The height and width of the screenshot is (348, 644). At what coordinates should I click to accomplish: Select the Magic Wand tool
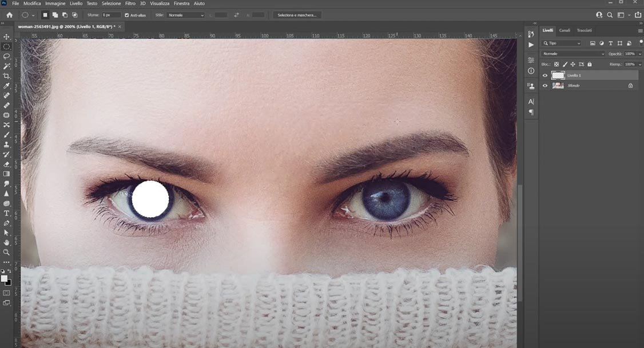[6, 66]
